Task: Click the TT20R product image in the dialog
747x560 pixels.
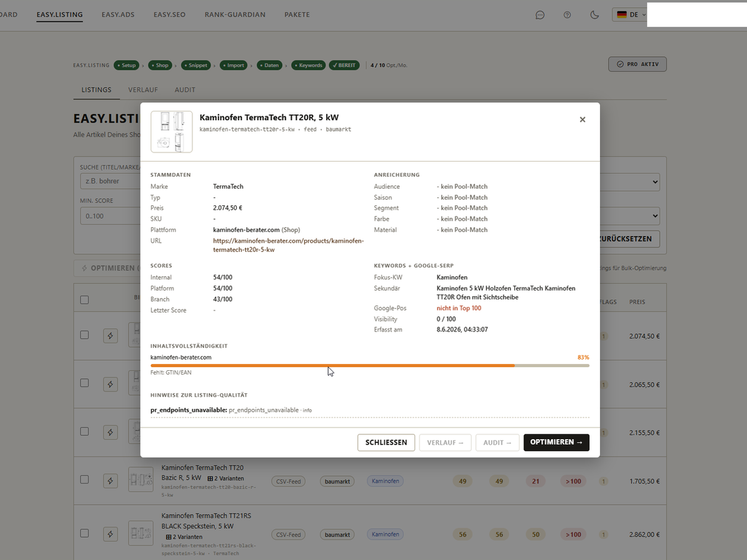Action: tap(172, 131)
